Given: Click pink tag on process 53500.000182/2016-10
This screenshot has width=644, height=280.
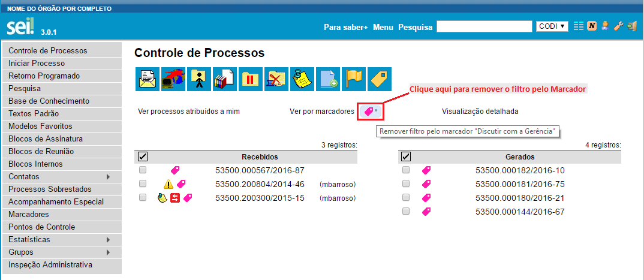Looking at the screenshot, I should [x=426, y=170].
